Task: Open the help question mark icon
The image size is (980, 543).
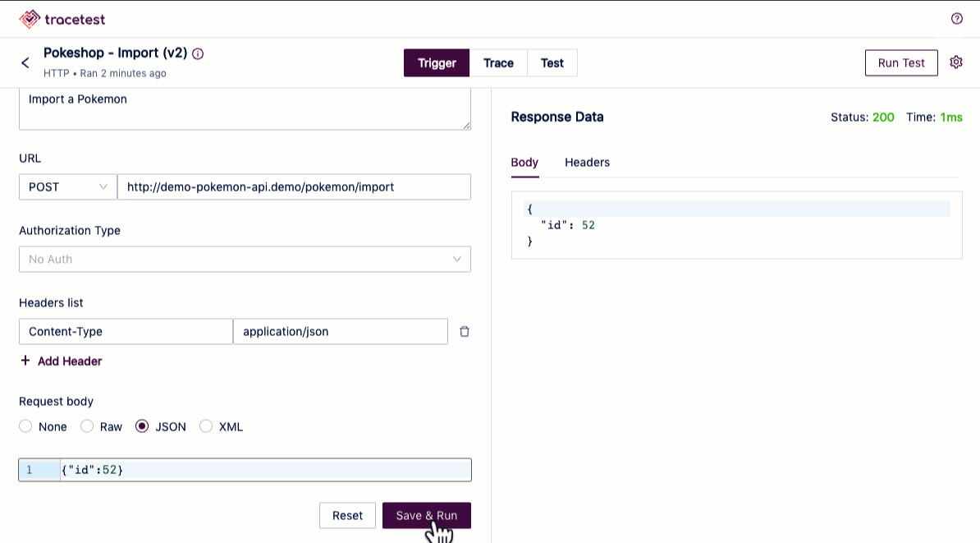Action: [957, 19]
